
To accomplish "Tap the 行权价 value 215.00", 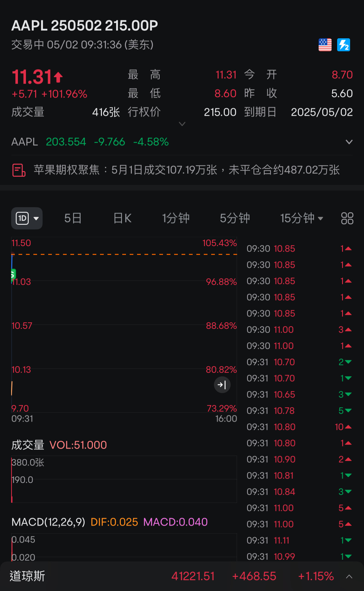I will [220, 112].
